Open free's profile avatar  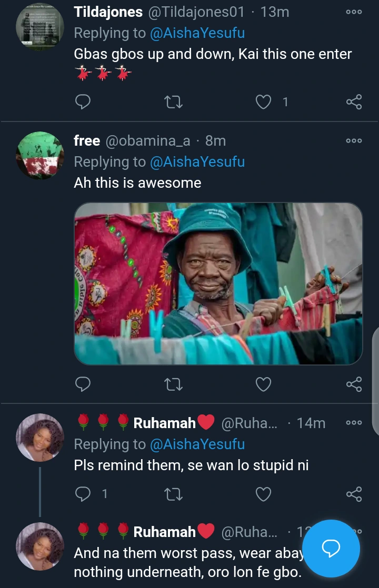[x=40, y=155]
